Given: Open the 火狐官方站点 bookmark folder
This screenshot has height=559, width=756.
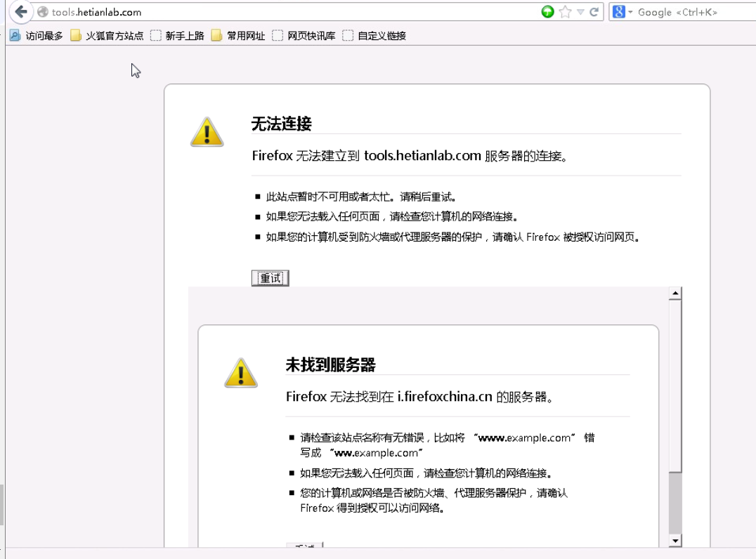Looking at the screenshot, I should click(x=107, y=36).
